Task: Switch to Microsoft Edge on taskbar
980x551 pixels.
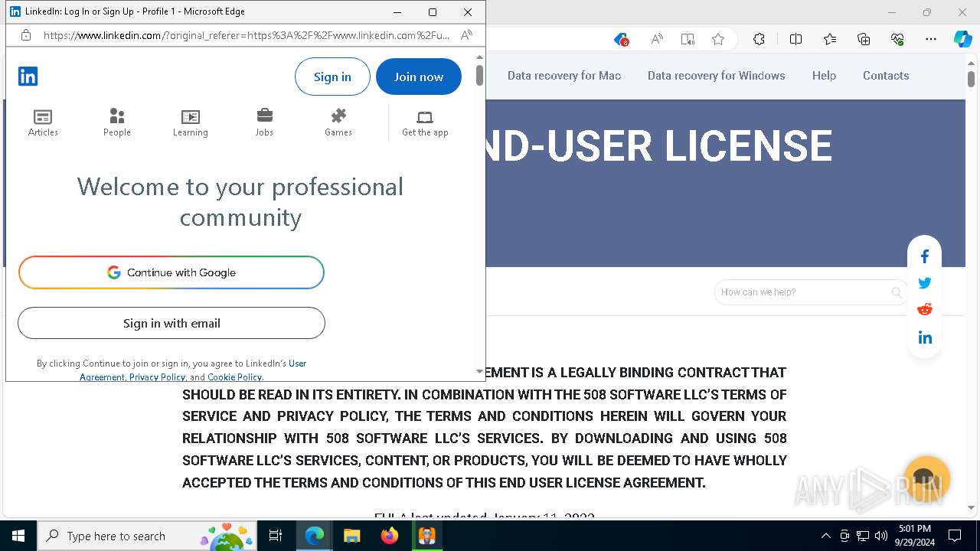Action: point(315,536)
